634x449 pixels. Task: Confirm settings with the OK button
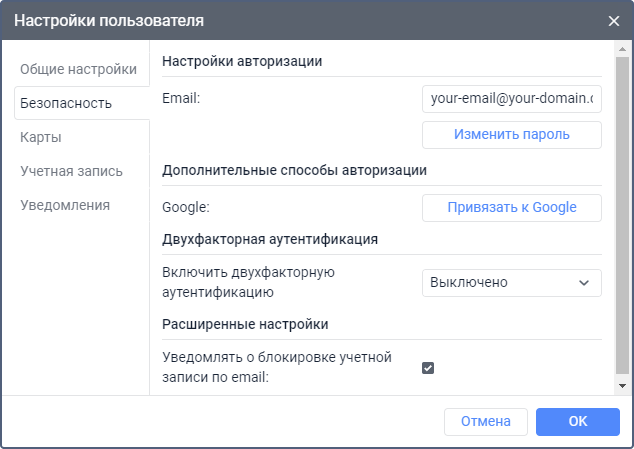[577, 421]
